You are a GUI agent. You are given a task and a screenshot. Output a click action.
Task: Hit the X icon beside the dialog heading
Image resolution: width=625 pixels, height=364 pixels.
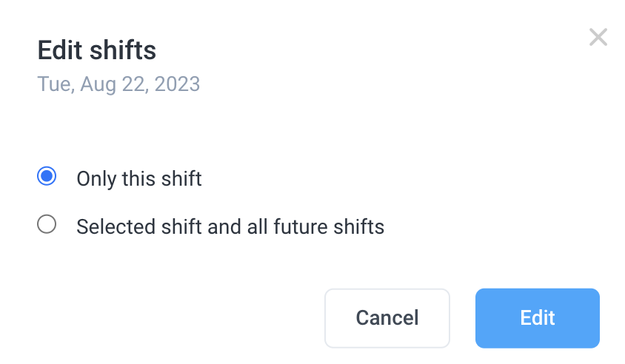tap(598, 37)
